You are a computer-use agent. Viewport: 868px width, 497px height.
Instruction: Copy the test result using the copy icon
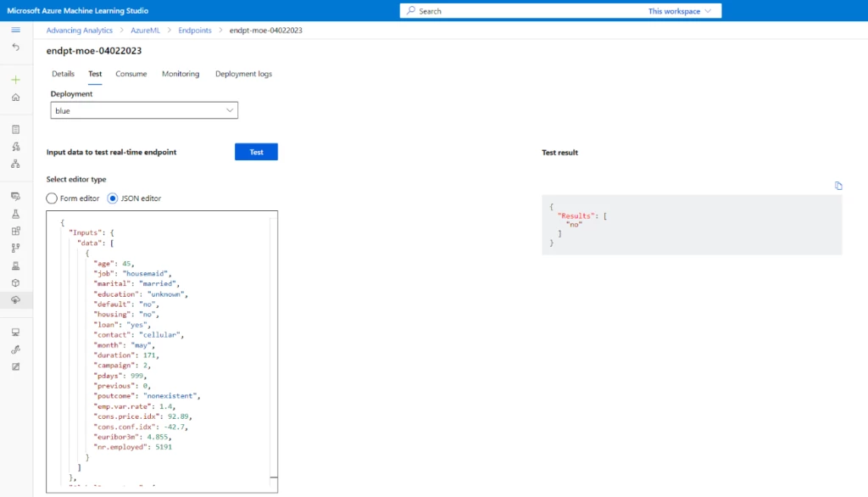838,186
